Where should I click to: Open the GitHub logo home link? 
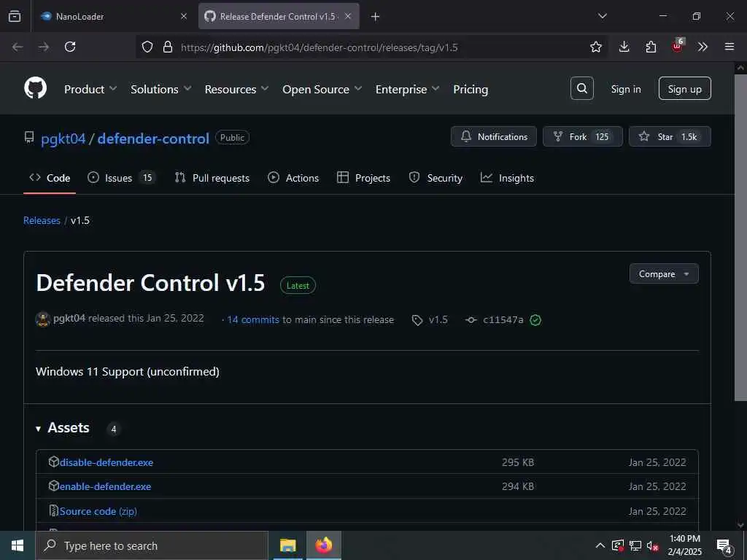click(x=36, y=88)
